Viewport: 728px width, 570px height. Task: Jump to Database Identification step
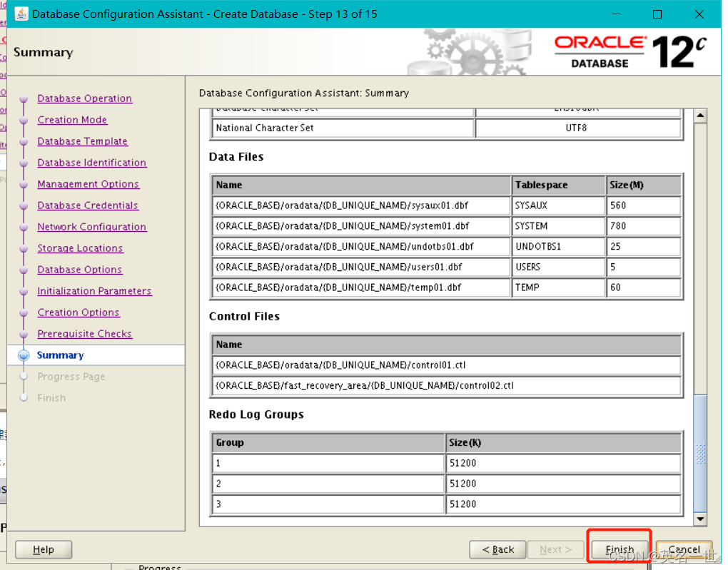(x=91, y=163)
